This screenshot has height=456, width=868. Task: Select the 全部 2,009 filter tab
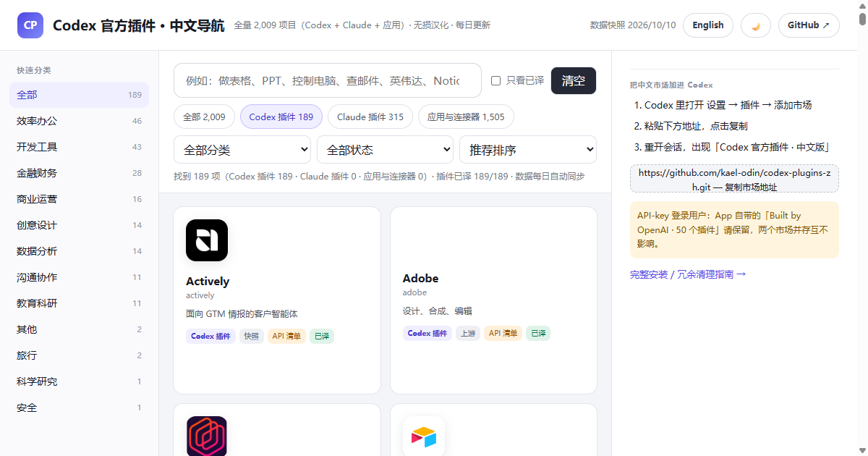point(204,117)
